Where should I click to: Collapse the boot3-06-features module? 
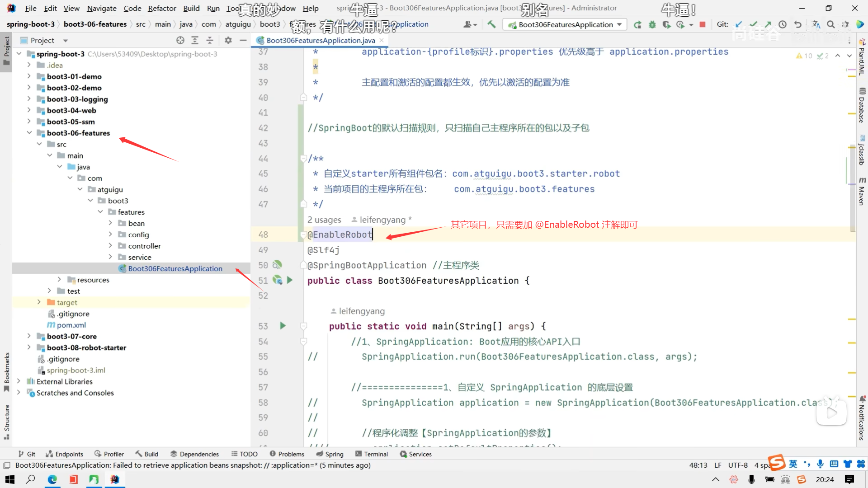29,133
